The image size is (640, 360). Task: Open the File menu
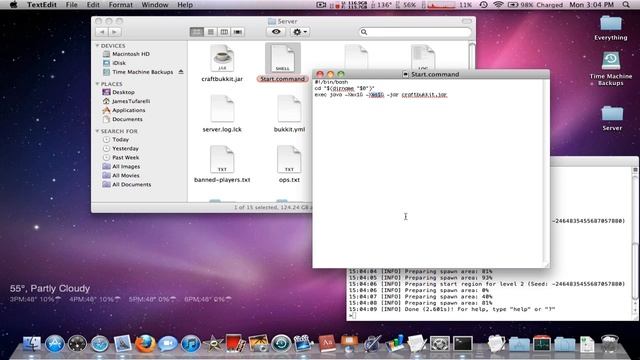(x=71, y=5)
